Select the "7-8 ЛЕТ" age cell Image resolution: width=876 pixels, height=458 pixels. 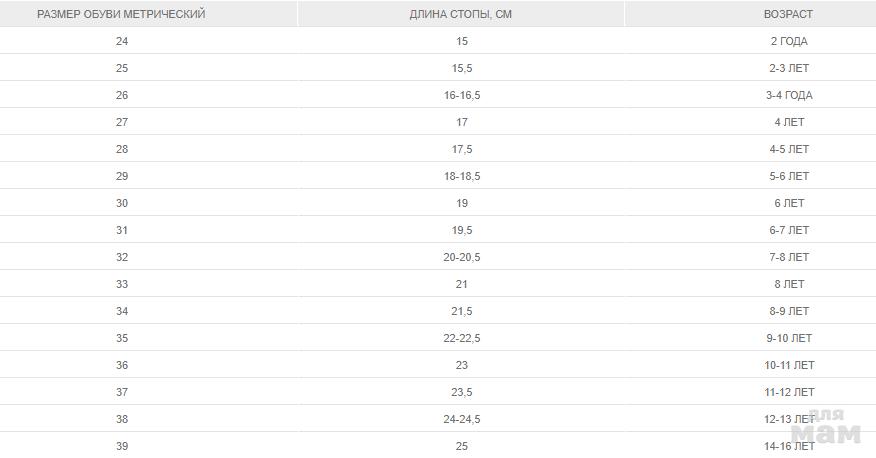788,257
